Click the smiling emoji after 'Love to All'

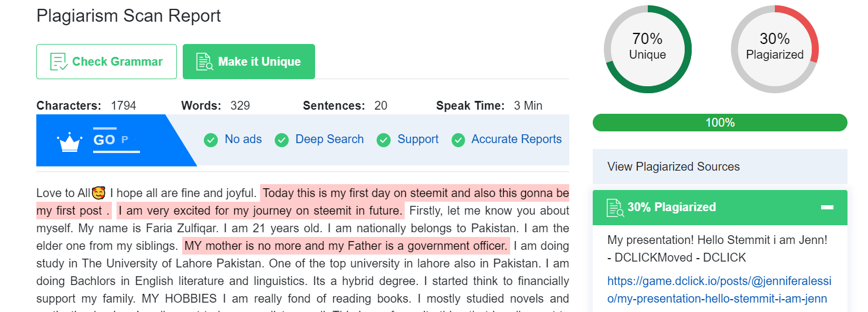(x=99, y=192)
